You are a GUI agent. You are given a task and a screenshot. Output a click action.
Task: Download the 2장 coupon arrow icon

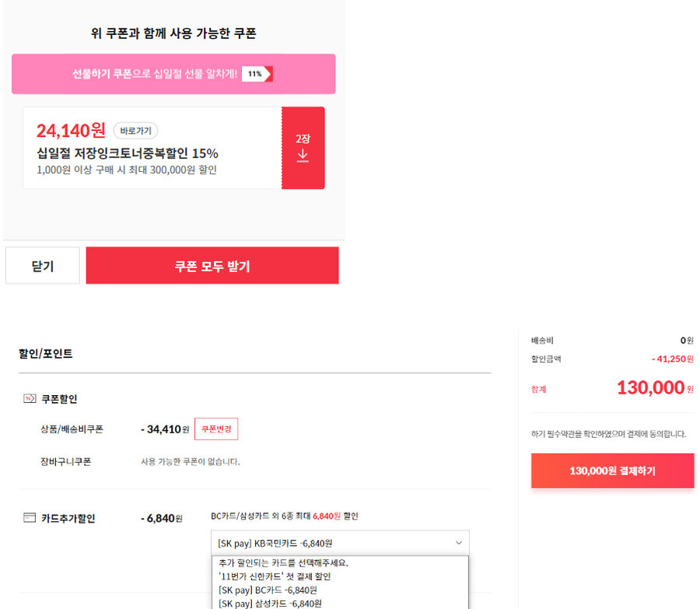point(303,156)
